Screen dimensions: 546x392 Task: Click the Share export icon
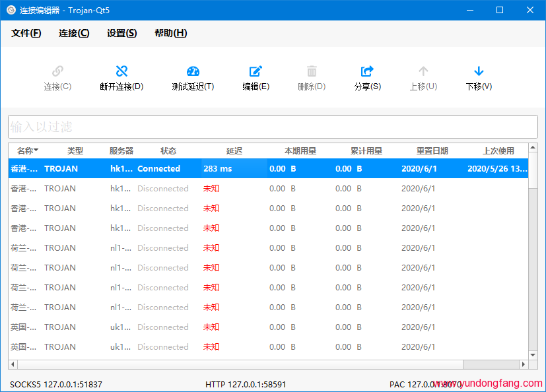367,71
